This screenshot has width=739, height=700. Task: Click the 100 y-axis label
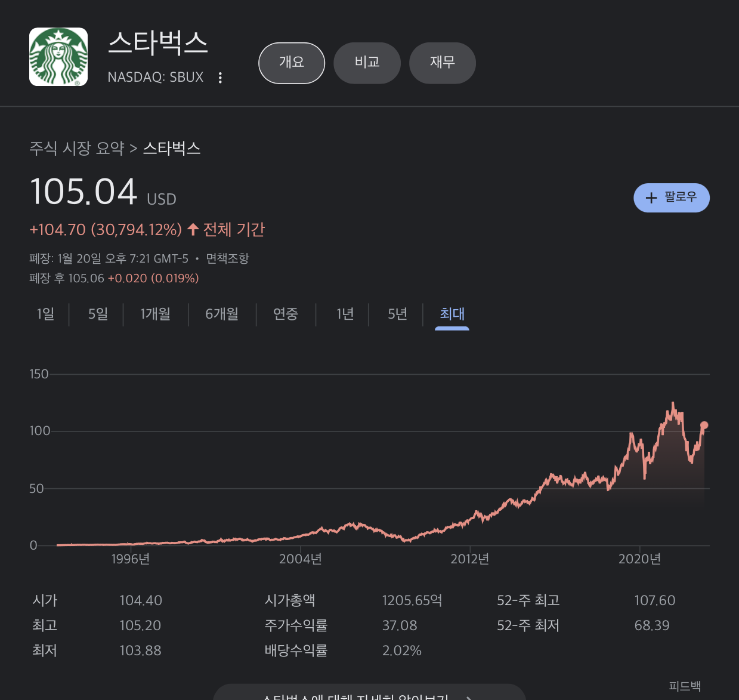[39, 431]
